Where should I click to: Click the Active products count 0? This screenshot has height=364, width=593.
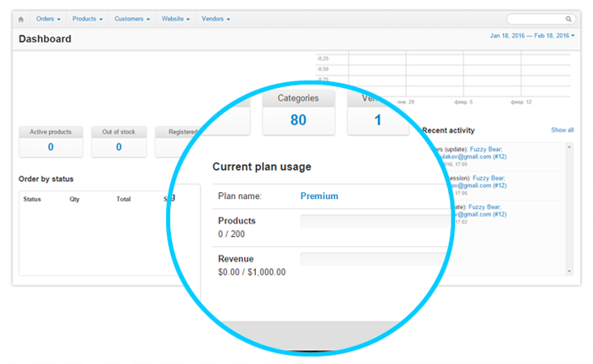pyautogui.click(x=51, y=147)
